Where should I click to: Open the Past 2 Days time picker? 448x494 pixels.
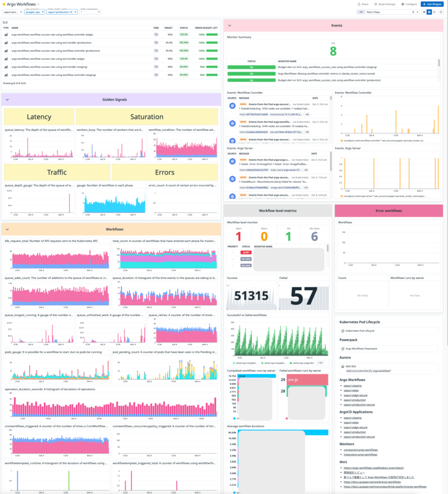pos(388,12)
